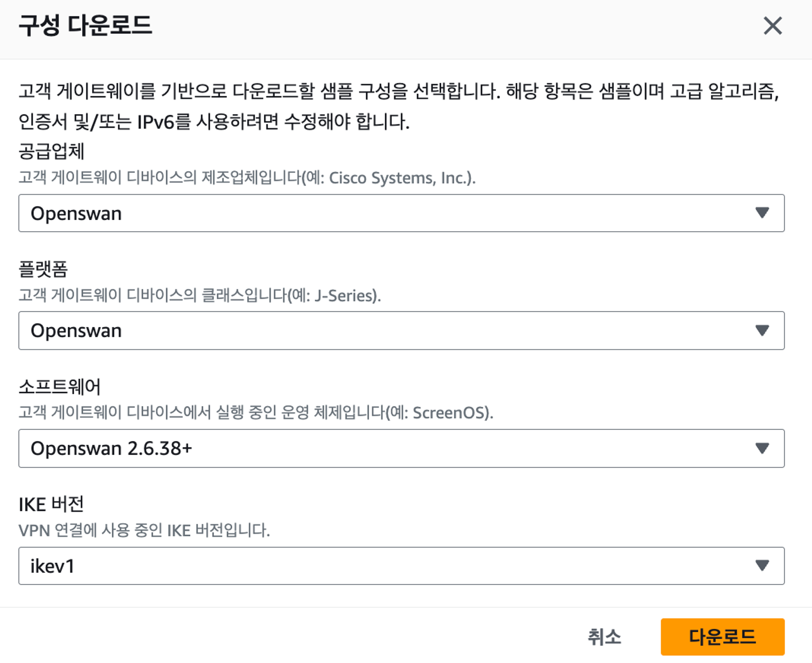Open the ikev1 version dropdown
812x663 pixels.
pyautogui.click(x=401, y=566)
